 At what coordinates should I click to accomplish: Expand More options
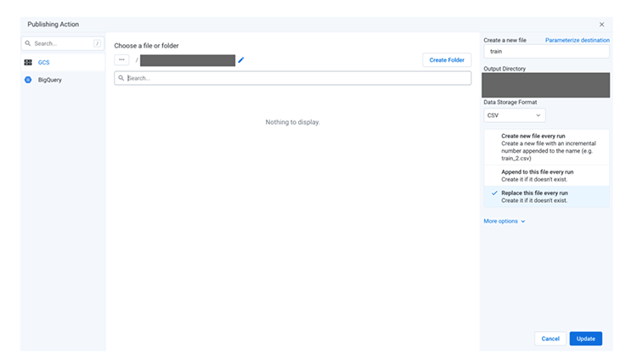pyautogui.click(x=505, y=221)
